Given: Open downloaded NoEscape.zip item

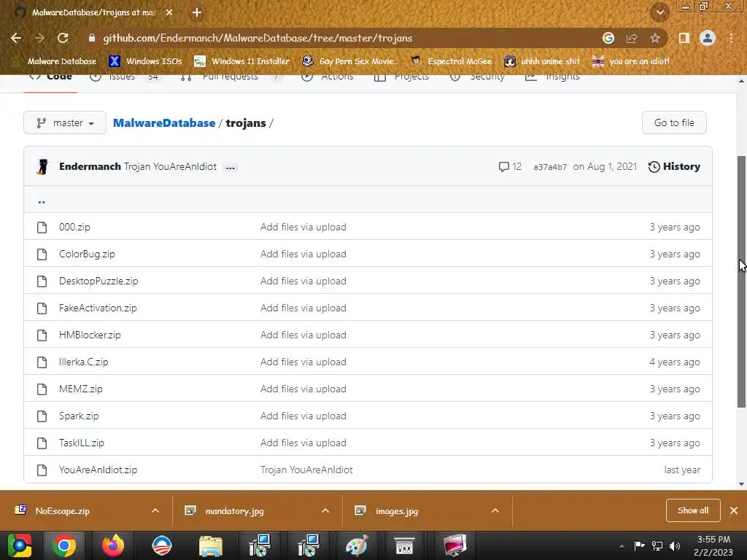Looking at the screenshot, I should click(63, 511).
